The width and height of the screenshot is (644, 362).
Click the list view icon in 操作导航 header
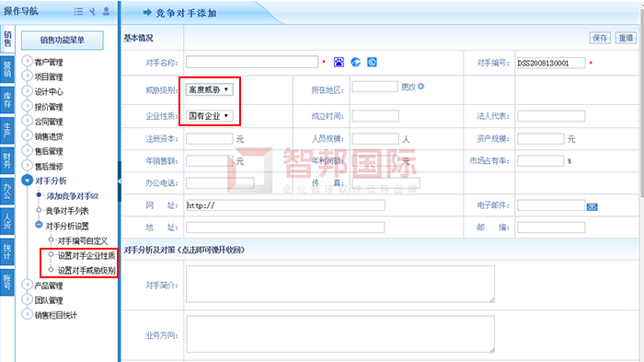point(78,12)
